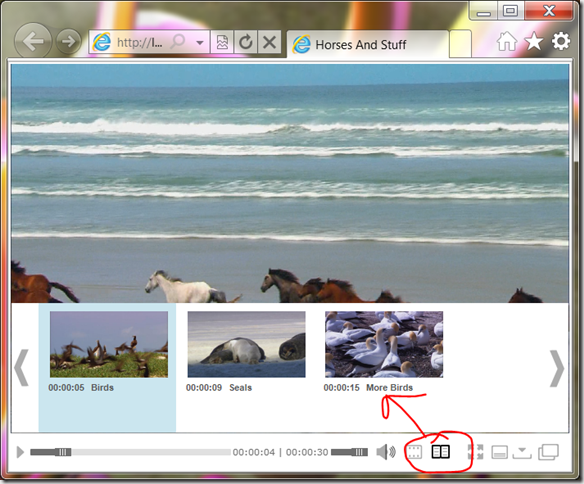Image resolution: width=584 pixels, height=484 pixels.
Task: Toggle the filmstrip thumbnails icon
Action: tap(415, 452)
